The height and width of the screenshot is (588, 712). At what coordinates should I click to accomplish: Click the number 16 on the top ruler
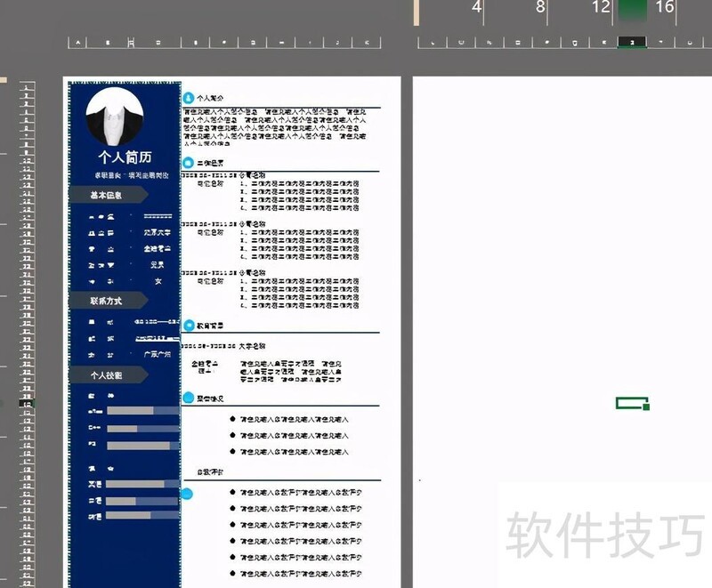[664, 7]
